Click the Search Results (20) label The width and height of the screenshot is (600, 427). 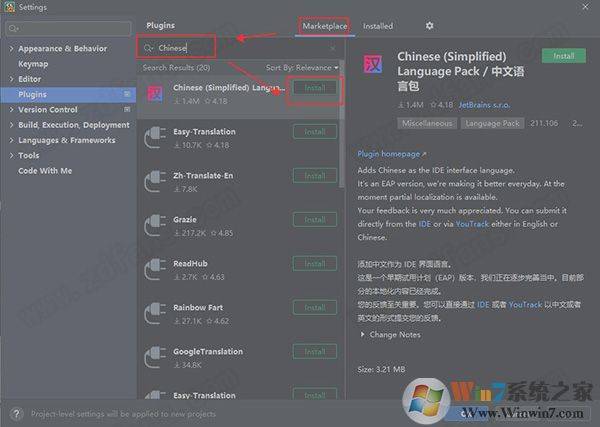[176, 68]
